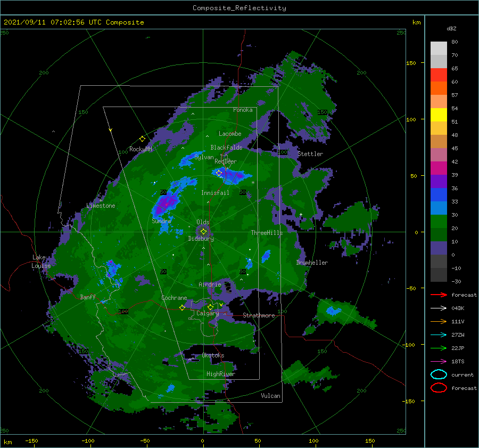479x448 pixels.
Task: Click the Lacombe city label
Action: click(230, 134)
